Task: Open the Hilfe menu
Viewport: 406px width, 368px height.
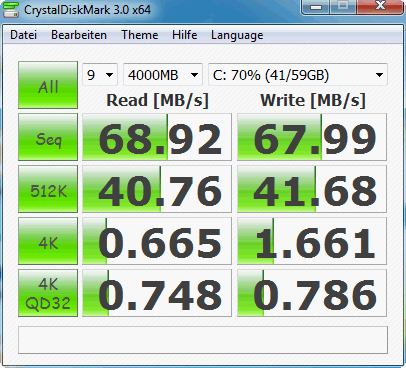Action: (185, 35)
